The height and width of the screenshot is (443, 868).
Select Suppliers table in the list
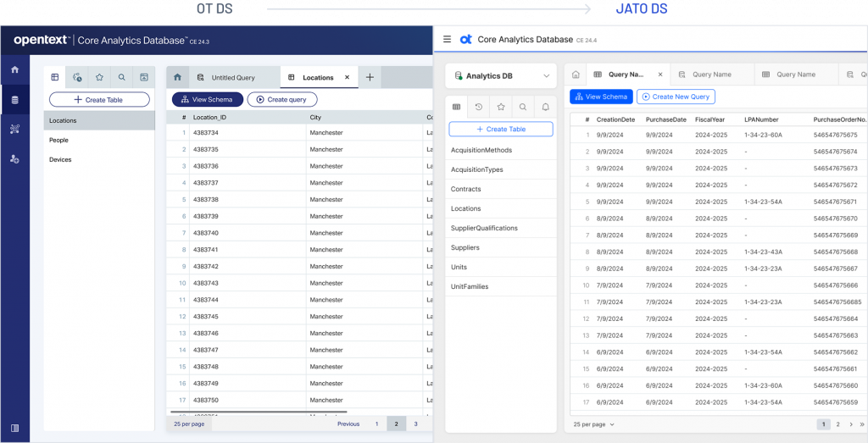[x=466, y=247]
